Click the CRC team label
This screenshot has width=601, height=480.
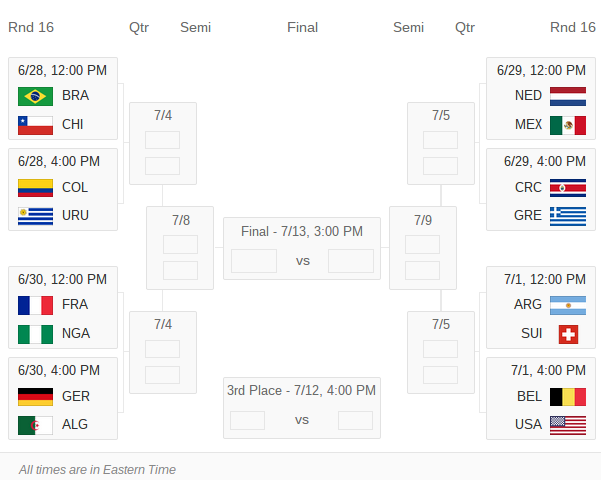click(x=528, y=187)
